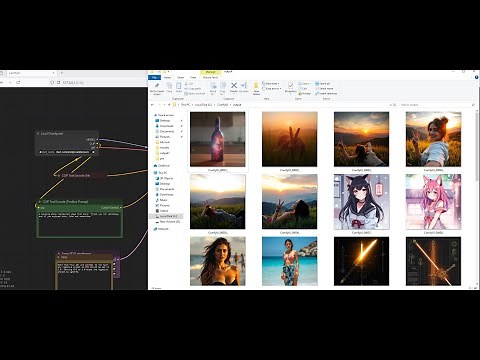Click Paste shortcut in the Clipboard group
This screenshot has height=360, width=480.
coord(195,93)
